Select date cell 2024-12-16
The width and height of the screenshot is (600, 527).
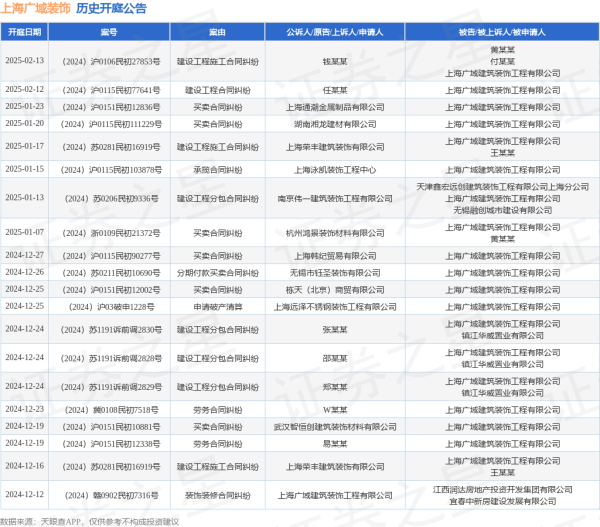[x=24, y=466]
